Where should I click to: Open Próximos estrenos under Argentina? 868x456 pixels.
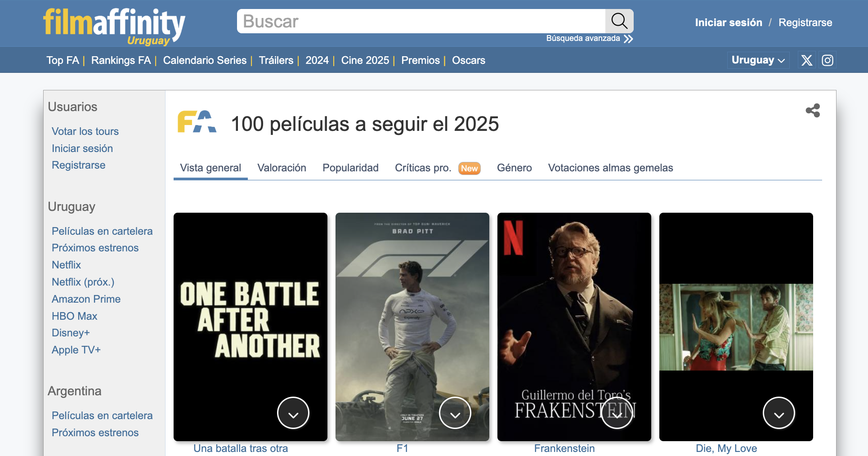tap(95, 433)
